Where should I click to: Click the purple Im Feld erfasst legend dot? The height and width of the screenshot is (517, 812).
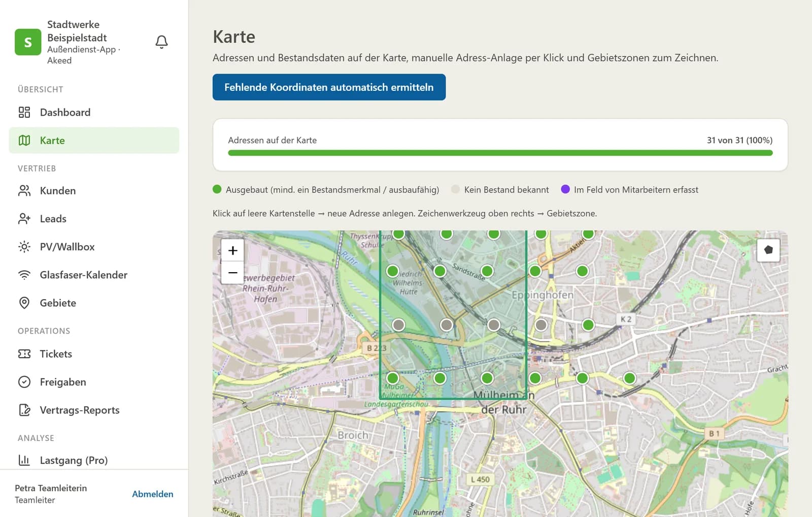(x=565, y=189)
